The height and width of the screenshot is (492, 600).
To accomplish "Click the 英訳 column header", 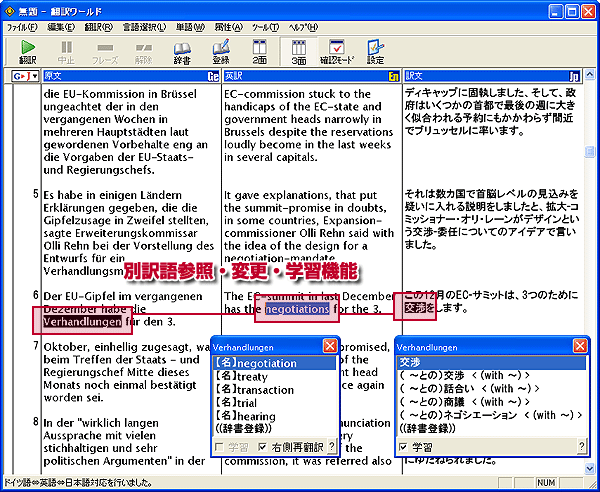I will (312, 76).
